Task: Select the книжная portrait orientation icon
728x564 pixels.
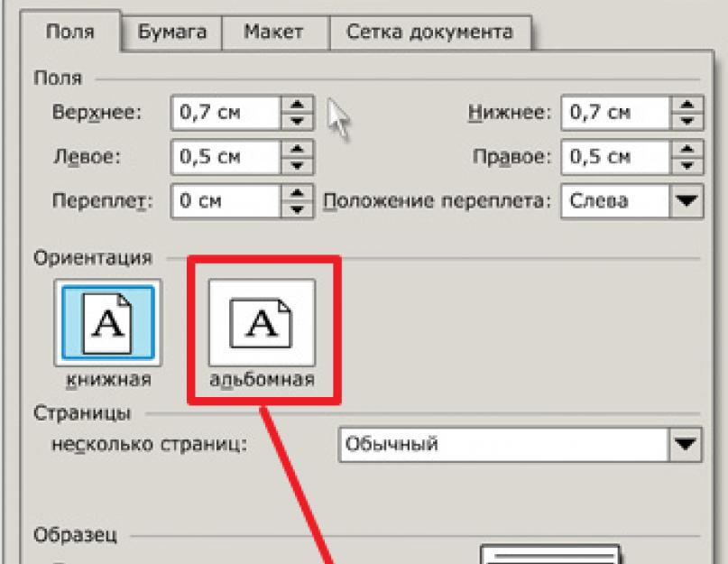Action: tap(107, 323)
